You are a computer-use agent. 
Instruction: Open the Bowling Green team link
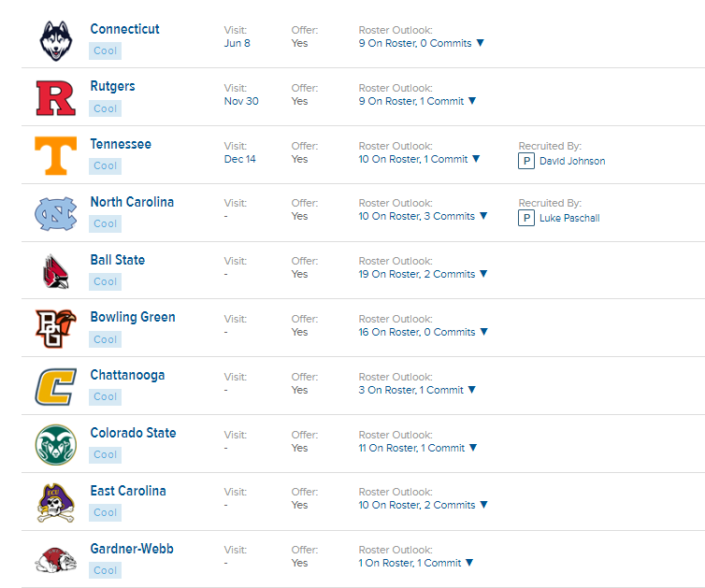click(x=133, y=317)
